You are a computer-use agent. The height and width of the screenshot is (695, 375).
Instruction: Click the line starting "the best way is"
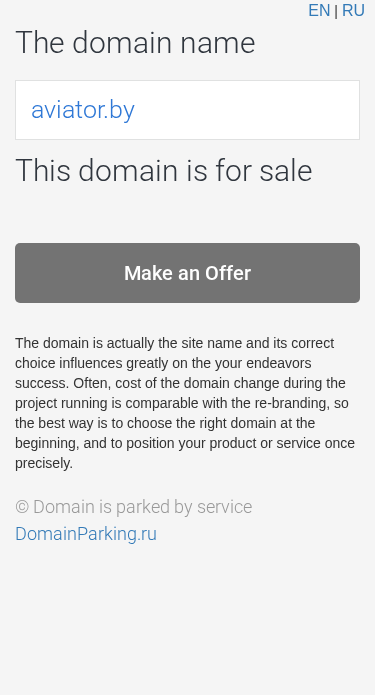pyautogui.click(x=165, y=423)
